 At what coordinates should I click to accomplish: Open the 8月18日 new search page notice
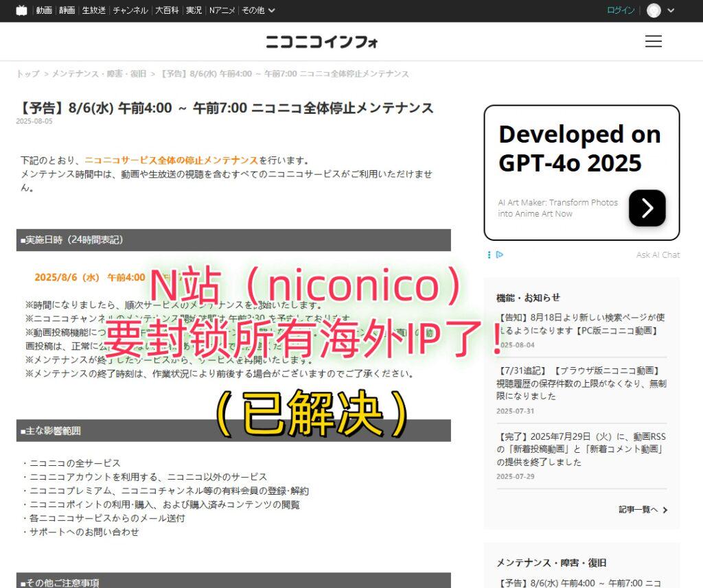click(581, 324)
